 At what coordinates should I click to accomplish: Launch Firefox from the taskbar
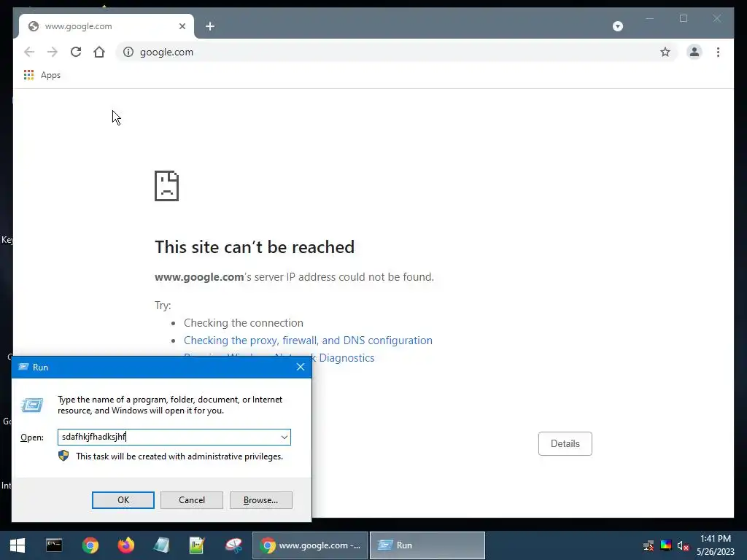125,545
